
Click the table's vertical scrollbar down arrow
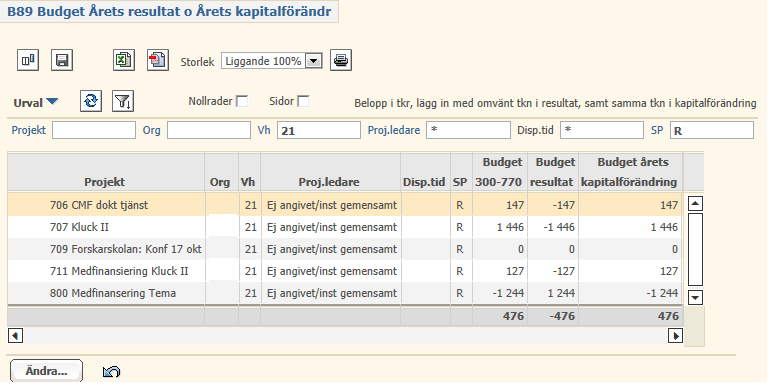[x=695, y=297]
